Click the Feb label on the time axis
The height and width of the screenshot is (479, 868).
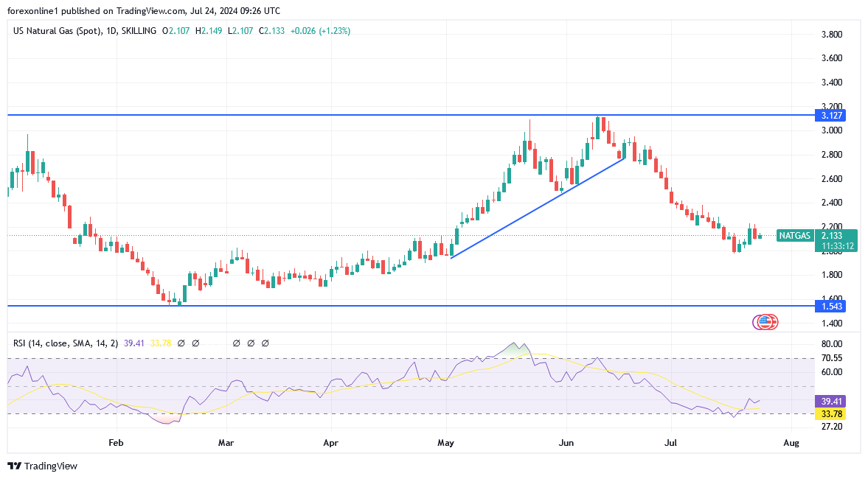click(x=115, y=443)
